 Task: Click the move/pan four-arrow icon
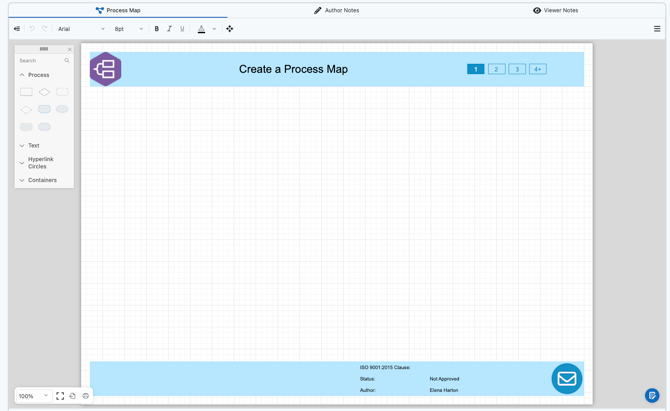[229, 29]
